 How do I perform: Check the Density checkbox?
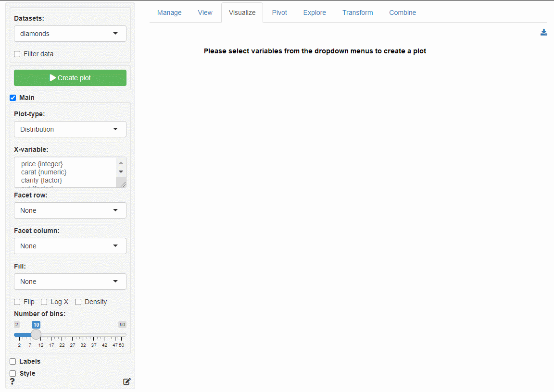pyautogui.click(x=78, y=302)
